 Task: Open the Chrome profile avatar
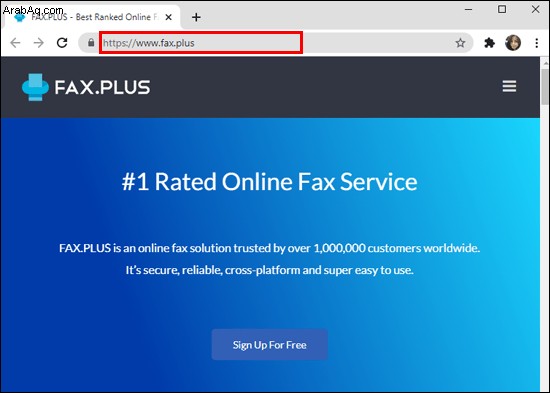coord(513,43)
